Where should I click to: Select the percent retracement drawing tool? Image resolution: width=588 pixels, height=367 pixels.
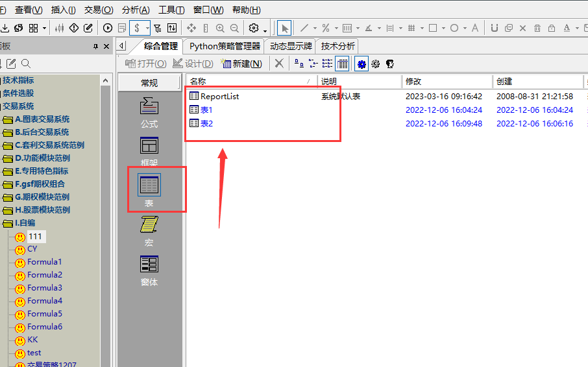click(x=326, y=28)
